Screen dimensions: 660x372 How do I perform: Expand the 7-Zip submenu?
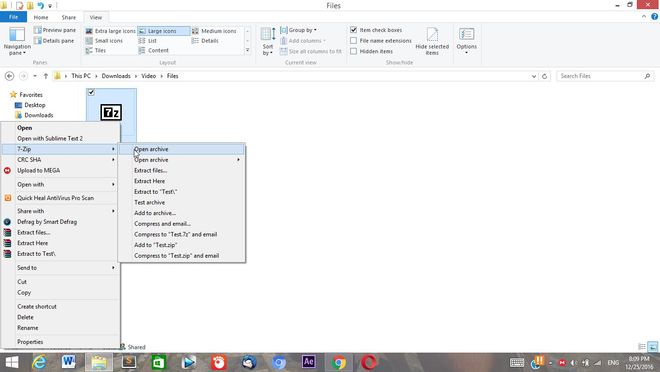[x=61, y=149]
